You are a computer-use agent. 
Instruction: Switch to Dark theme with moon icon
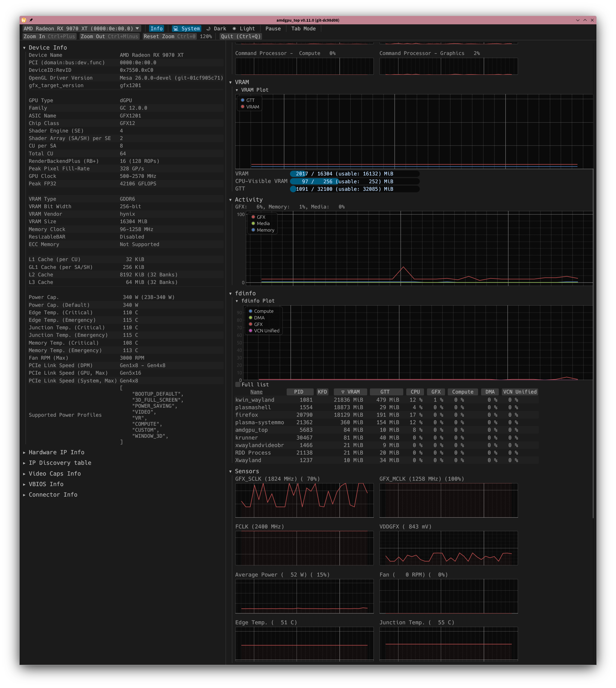[x=216, y=29]
